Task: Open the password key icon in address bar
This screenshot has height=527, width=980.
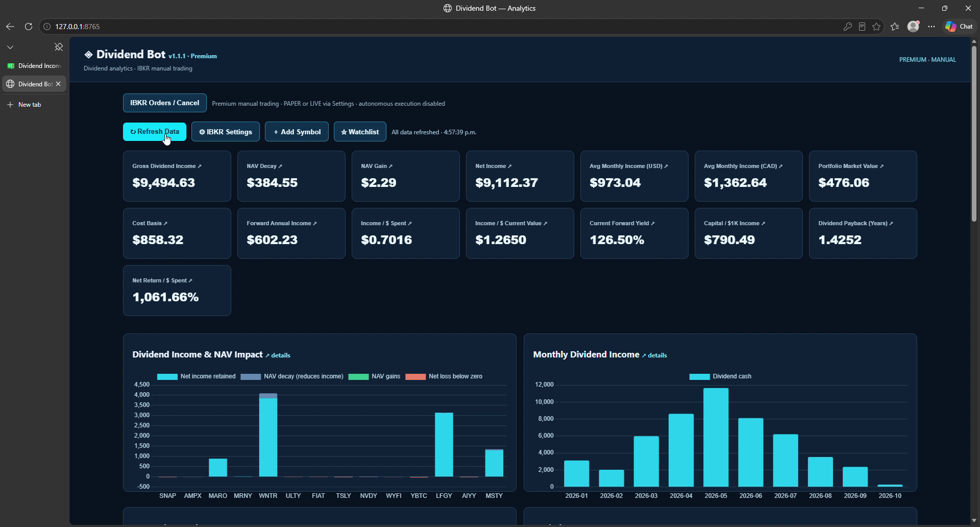Action: pyautogui.click(x=848, y=27)
